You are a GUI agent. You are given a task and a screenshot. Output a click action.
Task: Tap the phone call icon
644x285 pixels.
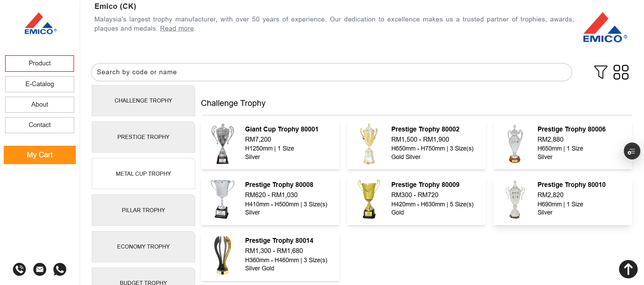(19, 269)
